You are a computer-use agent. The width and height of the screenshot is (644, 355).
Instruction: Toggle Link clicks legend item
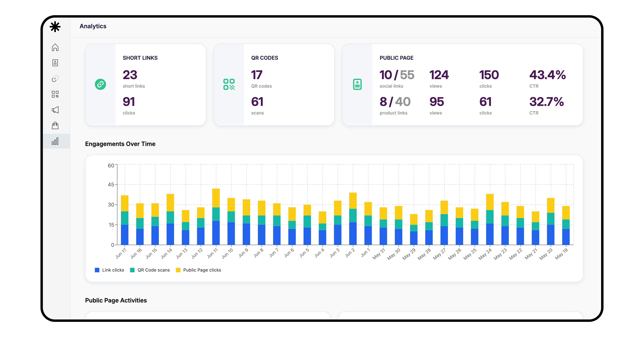(113, 270)
